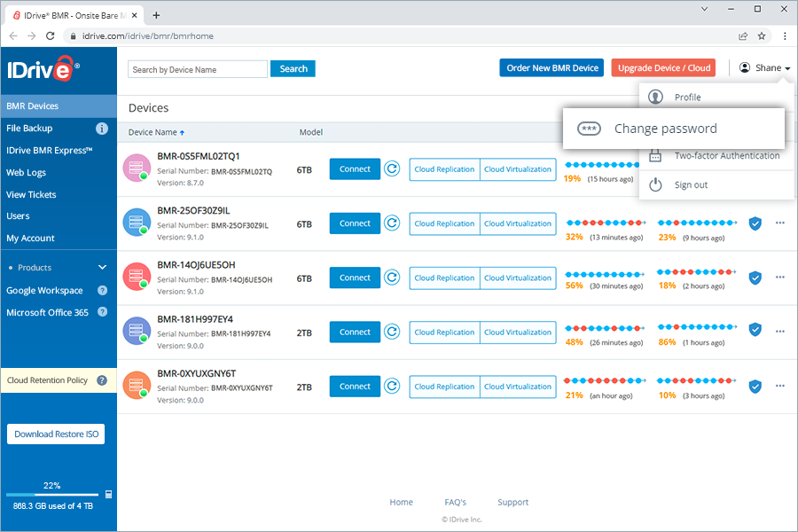The image size is (798, 532).
Task: Open more options for BMR-25OF30Z9IL
Action: (780, 223)
